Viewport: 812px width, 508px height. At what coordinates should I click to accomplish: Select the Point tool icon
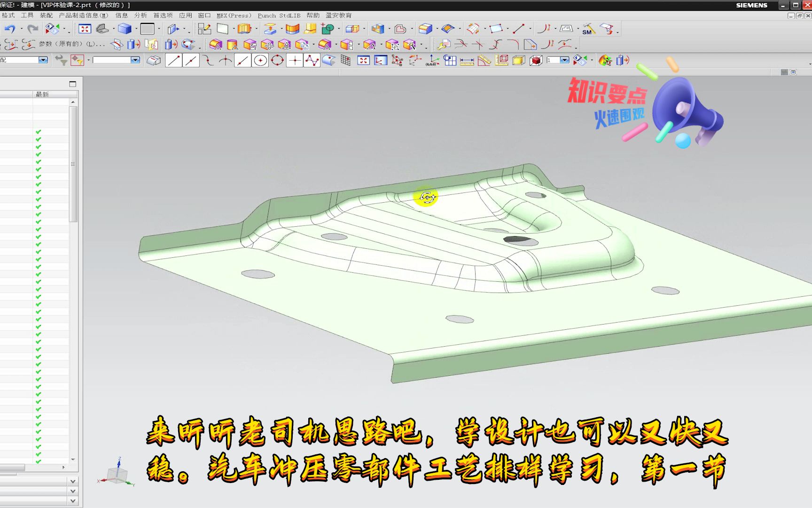295,60
